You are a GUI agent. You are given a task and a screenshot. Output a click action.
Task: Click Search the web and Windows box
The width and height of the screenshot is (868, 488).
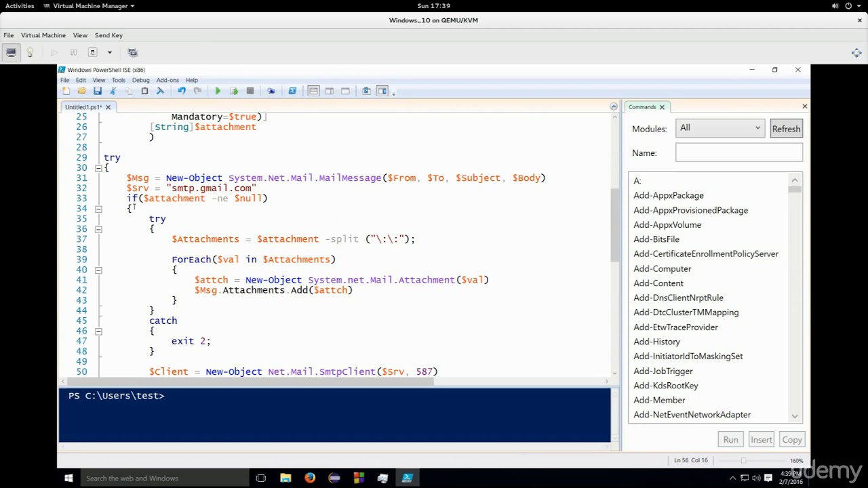163,478
